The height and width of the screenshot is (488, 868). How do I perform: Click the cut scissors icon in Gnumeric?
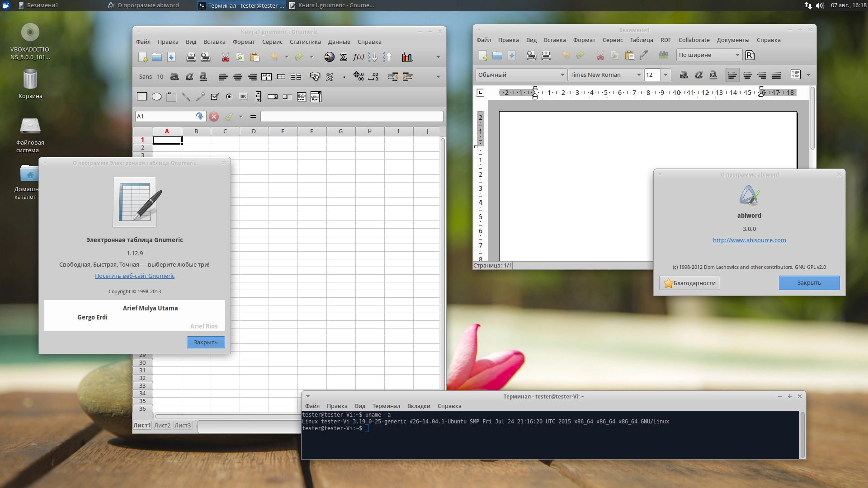[x=225, y=57]
